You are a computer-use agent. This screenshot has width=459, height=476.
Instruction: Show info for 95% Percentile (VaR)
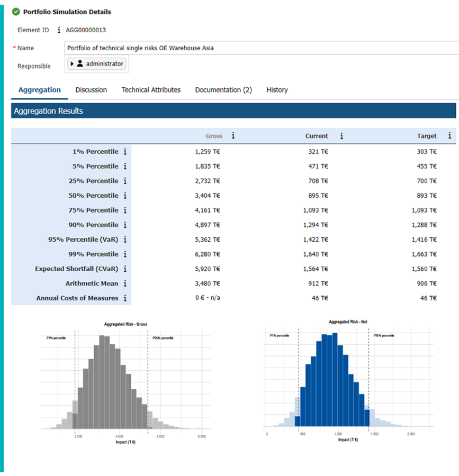125,240
